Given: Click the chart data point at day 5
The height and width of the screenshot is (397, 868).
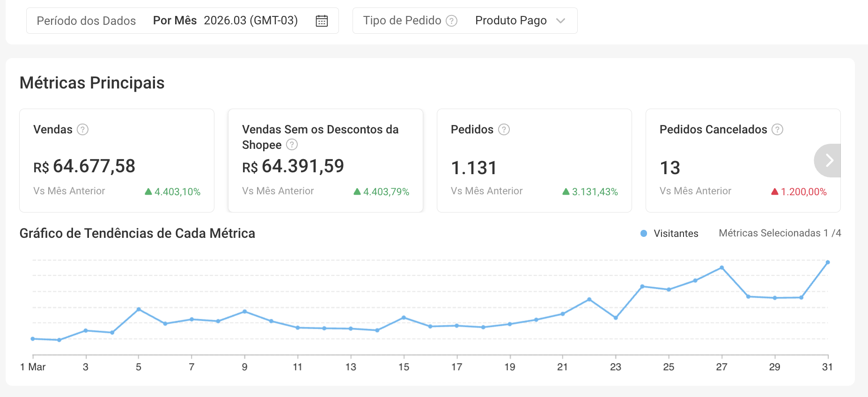Looking at the screenshot, I should click(139, 309).
